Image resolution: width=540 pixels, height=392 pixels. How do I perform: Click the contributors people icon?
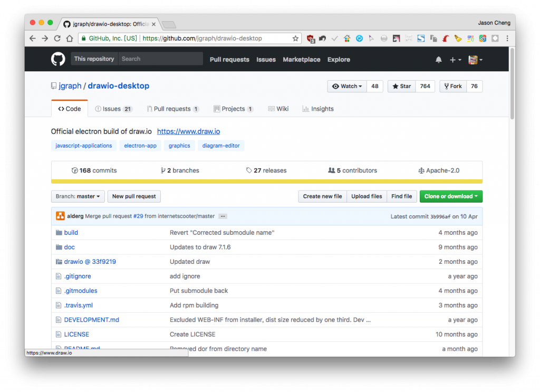[x=331, y=170]
